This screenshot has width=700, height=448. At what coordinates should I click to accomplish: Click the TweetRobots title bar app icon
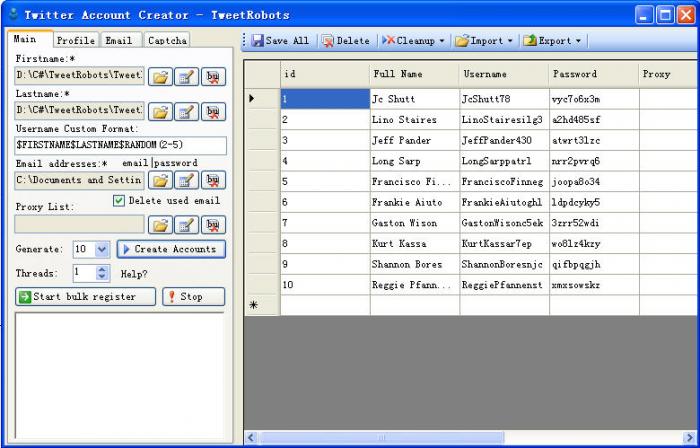(x=14, y=14)
